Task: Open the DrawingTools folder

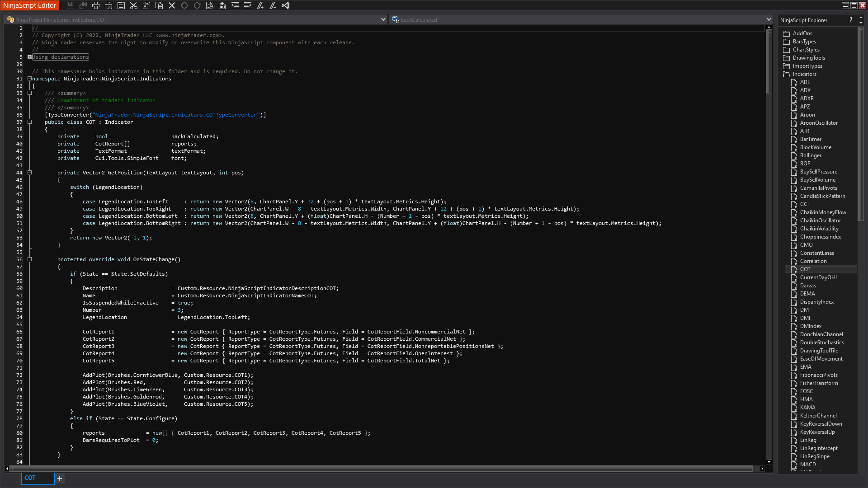Action: click(808, 58)
